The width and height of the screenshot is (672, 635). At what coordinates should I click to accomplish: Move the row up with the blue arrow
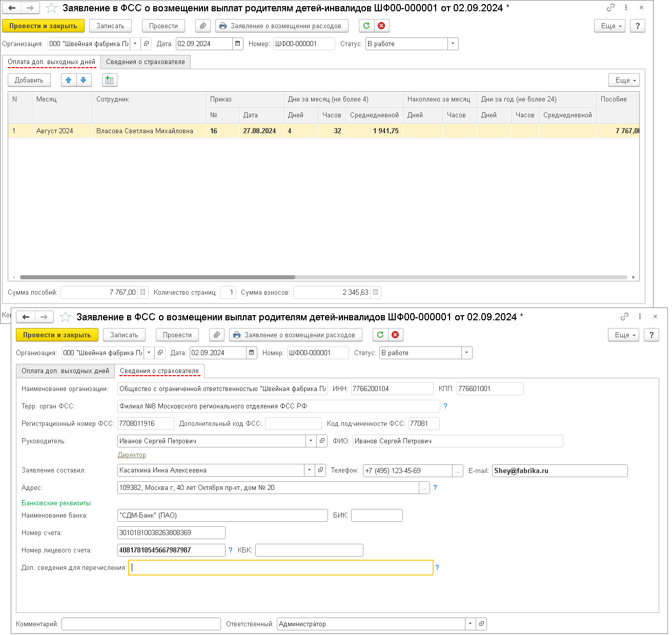click(69, 80)
